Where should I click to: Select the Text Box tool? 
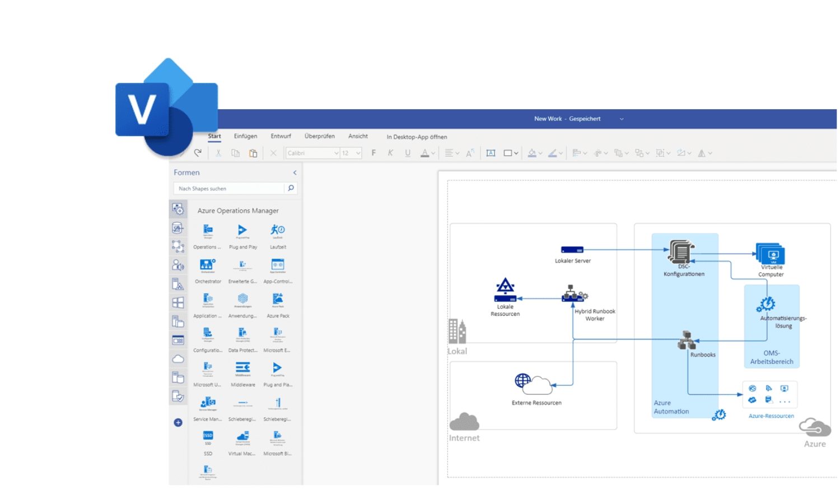[x=491, y=153]
